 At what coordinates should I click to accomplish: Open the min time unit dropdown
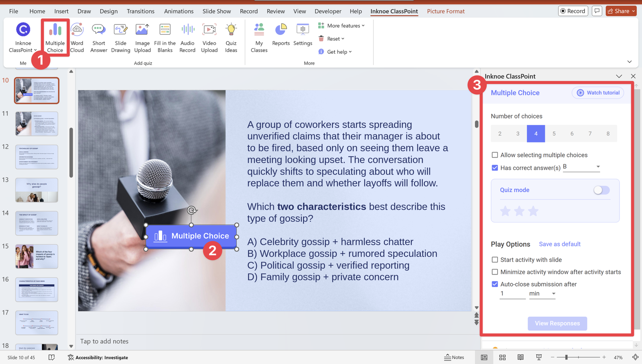[x=542, y=294]
